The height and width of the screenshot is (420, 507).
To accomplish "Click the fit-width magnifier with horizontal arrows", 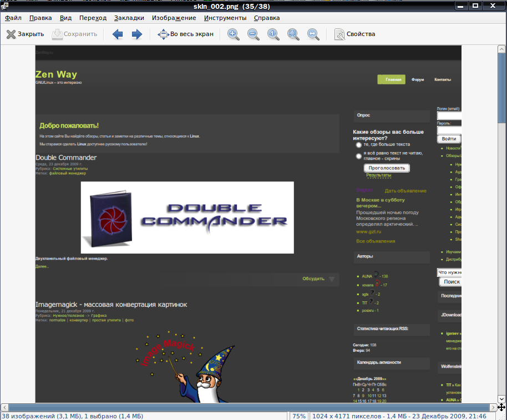I will pos(313,34).
